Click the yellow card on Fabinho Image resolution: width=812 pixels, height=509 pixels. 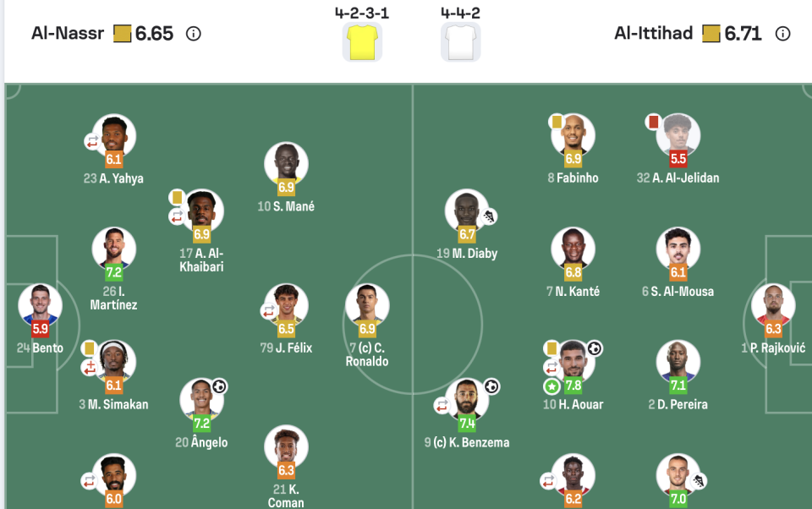[557, 122]
